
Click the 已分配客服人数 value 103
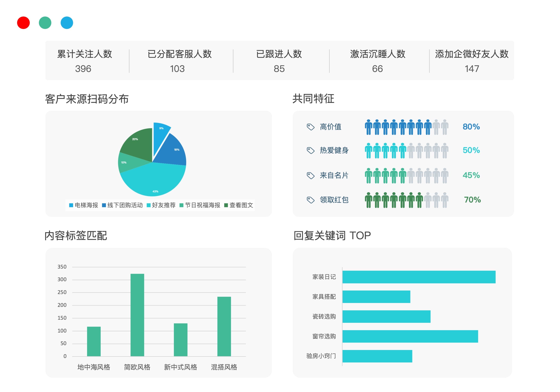[x=177, y=69]
